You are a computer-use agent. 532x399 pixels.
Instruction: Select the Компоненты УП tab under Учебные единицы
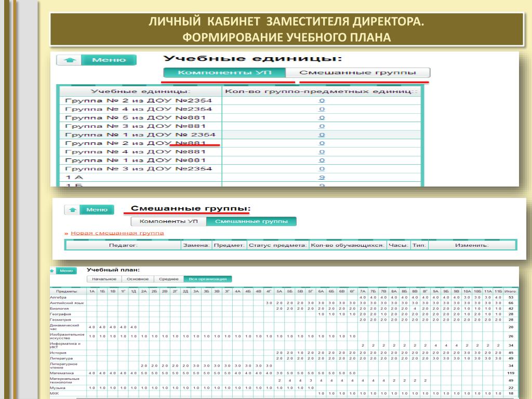pyautogui.click(x=224, y=73)
